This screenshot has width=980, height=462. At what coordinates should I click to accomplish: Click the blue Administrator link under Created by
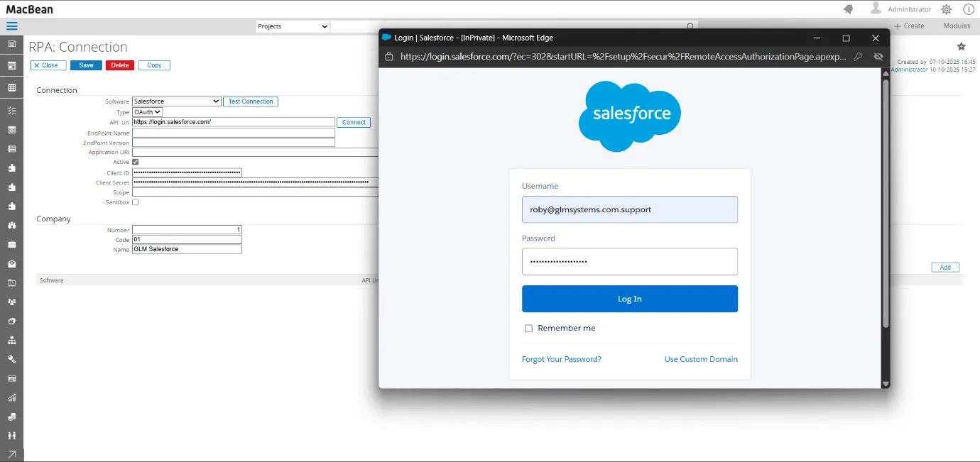click(x=909, y=70)
